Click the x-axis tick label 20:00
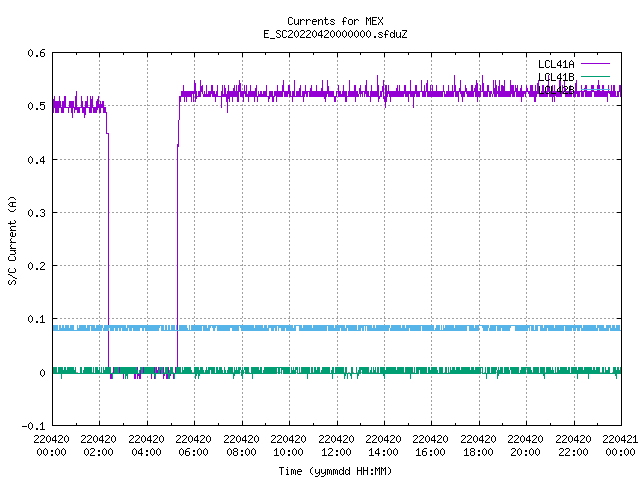Viewport: 640px width, 480px height. [x=525, y=452]
